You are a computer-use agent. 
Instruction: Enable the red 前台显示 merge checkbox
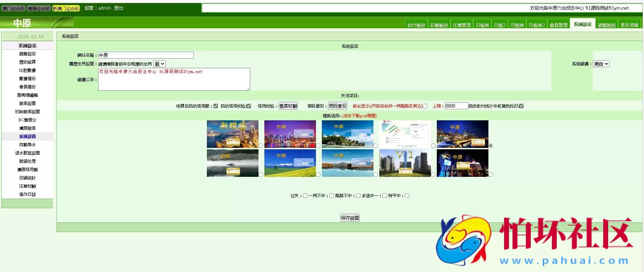[425, 106]
